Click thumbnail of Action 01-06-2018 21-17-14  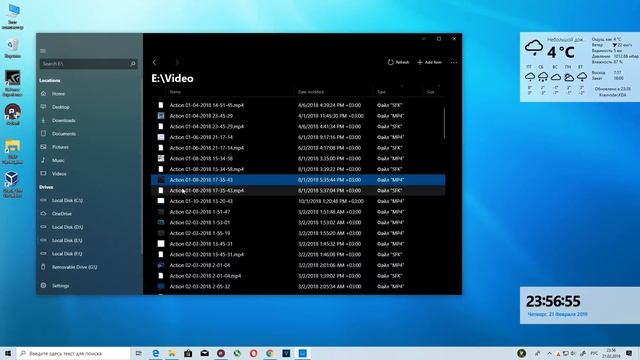click(x=161, y=137)
